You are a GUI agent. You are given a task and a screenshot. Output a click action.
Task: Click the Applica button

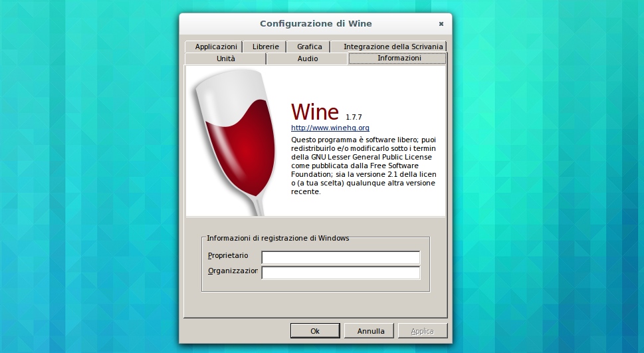(x=422, y=331)
